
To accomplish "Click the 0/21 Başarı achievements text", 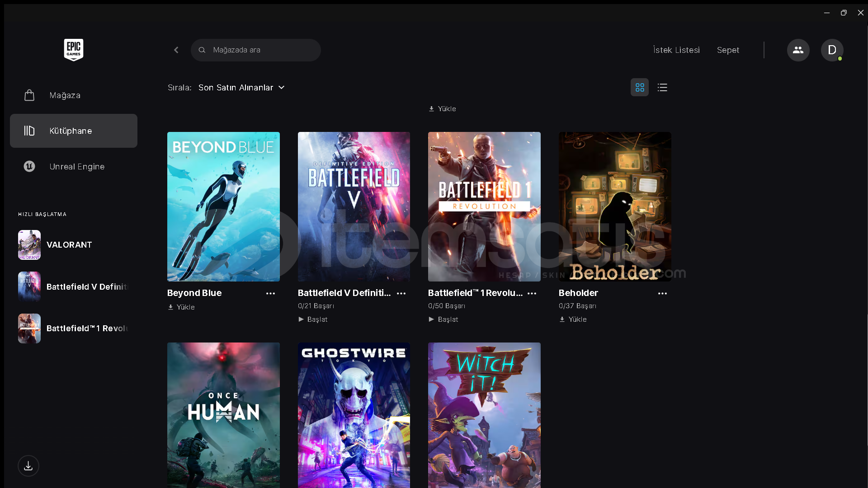I will (316, 306).
